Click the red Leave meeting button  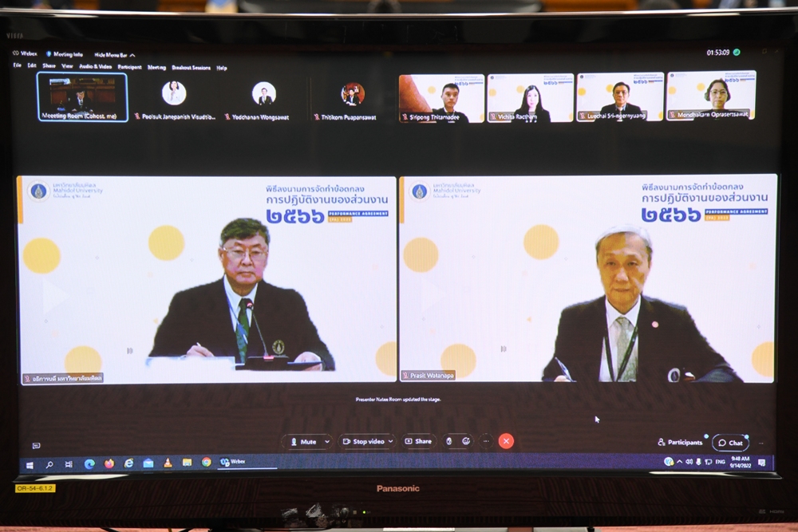(506, 441)
